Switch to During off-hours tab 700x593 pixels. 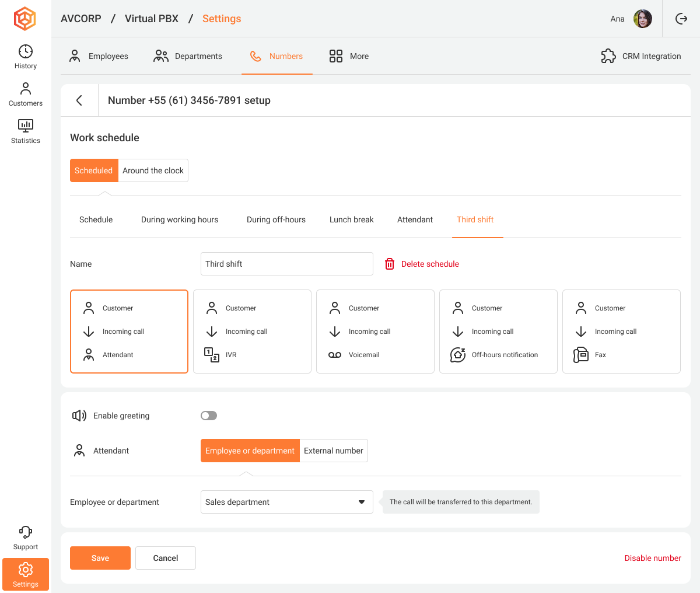click(276, 219)
